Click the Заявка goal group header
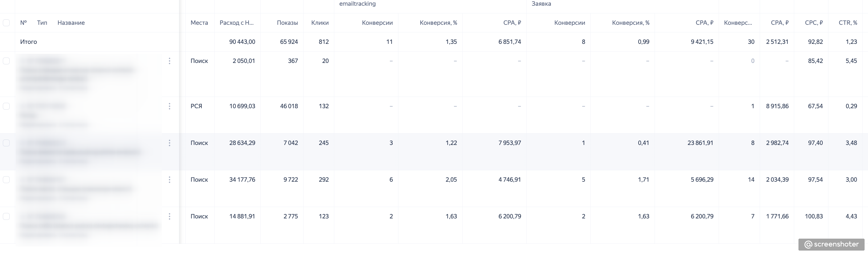This screenshot has height=254, width=868. [541, 4]
